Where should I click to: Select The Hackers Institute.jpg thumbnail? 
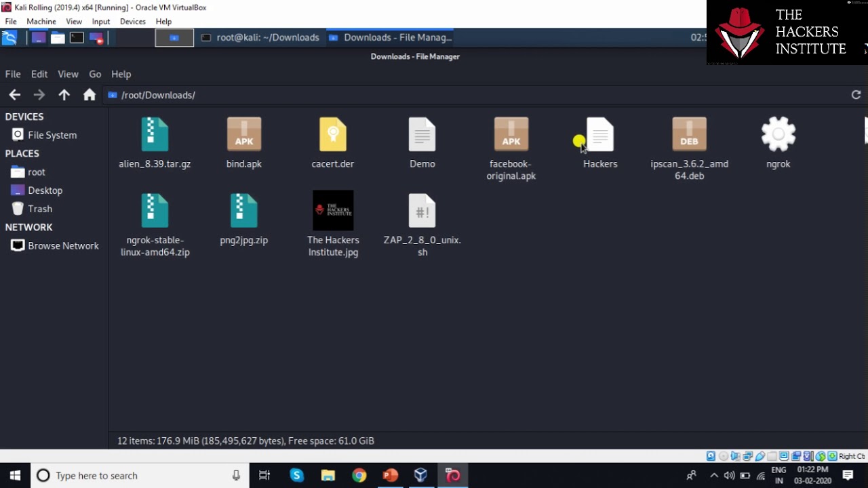[x=333, y=211]
